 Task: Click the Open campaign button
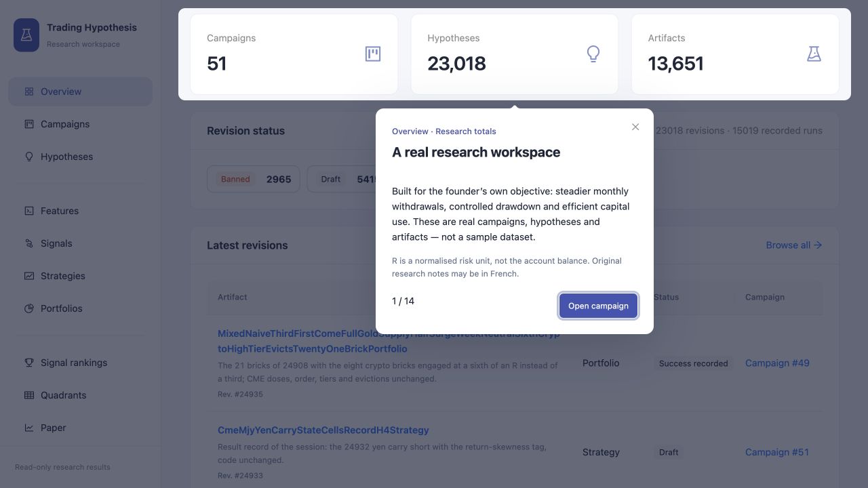tap(598, 306)
